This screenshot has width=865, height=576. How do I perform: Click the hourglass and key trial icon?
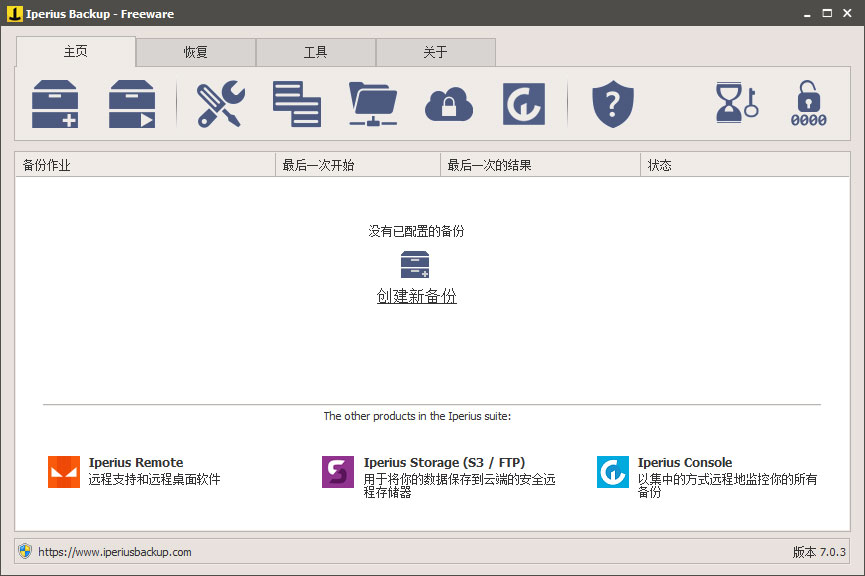736,103
